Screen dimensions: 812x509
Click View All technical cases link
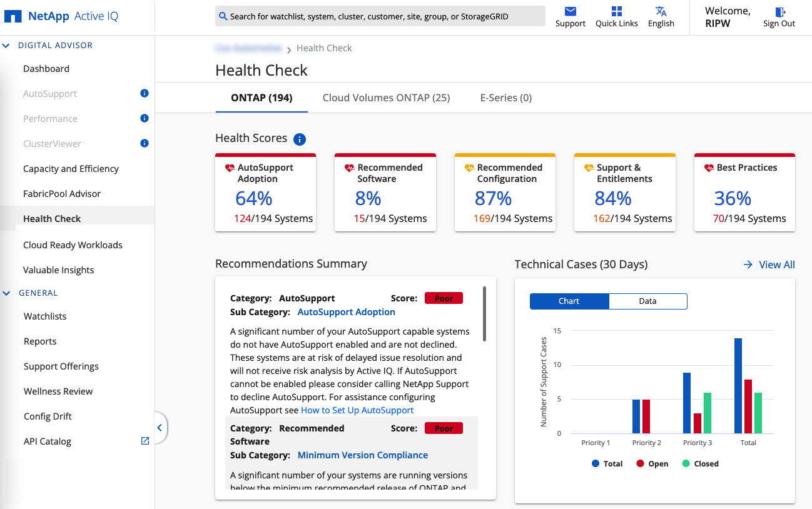click(769, 265)
